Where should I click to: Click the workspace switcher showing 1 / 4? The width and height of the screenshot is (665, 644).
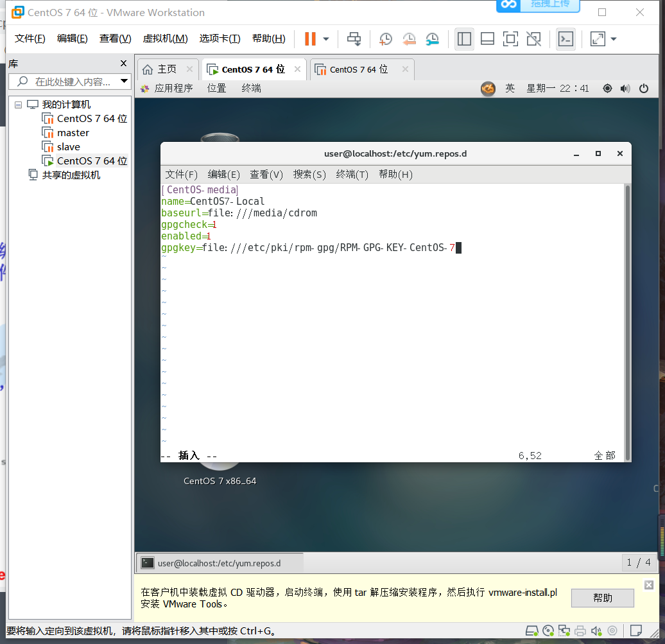click(x=638, y=562)
